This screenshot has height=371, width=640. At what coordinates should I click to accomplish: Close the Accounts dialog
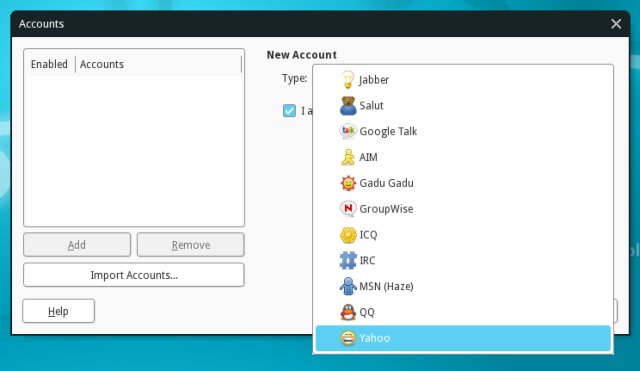click(616, 24)
